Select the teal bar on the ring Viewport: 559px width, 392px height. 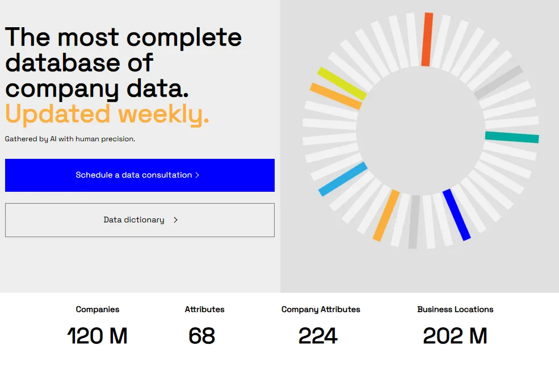coord(512,137)
